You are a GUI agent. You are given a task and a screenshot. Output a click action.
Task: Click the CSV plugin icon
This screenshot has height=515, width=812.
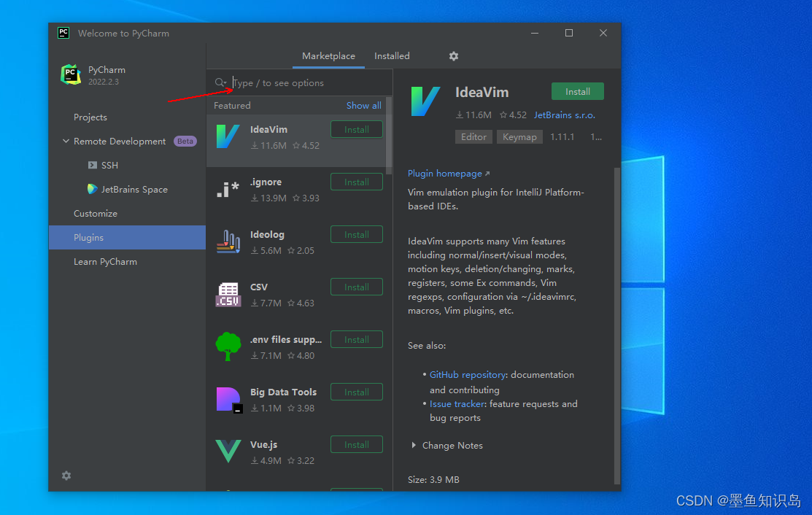(228, 295)
